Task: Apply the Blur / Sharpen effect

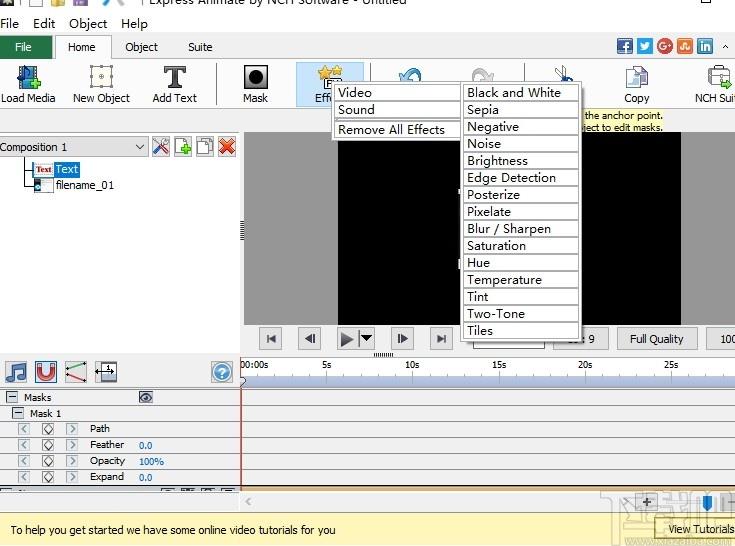Action: pos(520,229)
